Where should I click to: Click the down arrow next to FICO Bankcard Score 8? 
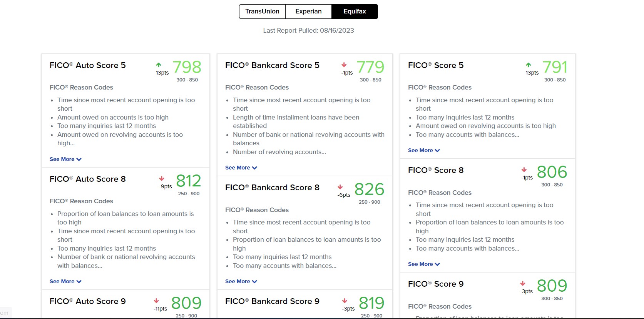click(x=340, y=187)
